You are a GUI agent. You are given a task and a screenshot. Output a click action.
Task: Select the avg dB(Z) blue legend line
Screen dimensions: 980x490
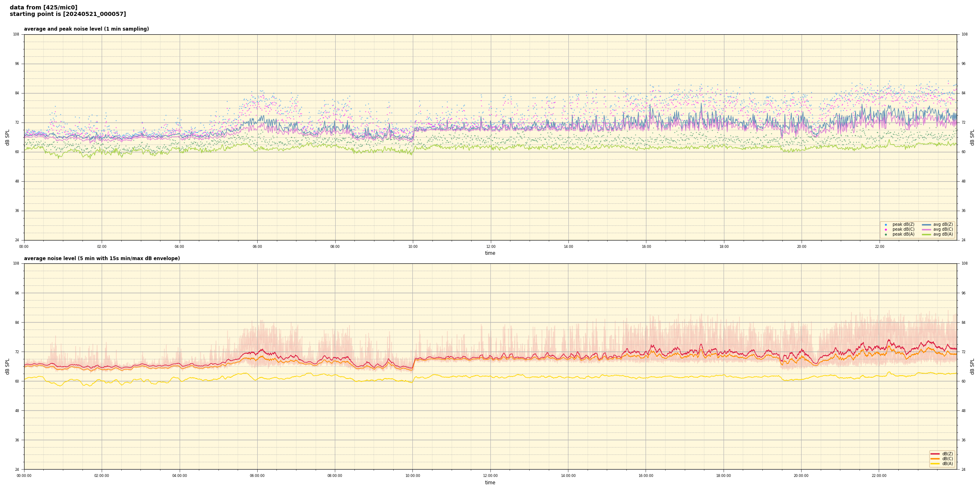[927, 225]
